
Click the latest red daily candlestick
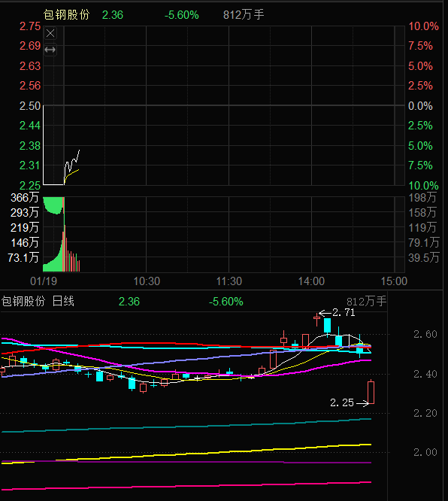coord(371,393)
